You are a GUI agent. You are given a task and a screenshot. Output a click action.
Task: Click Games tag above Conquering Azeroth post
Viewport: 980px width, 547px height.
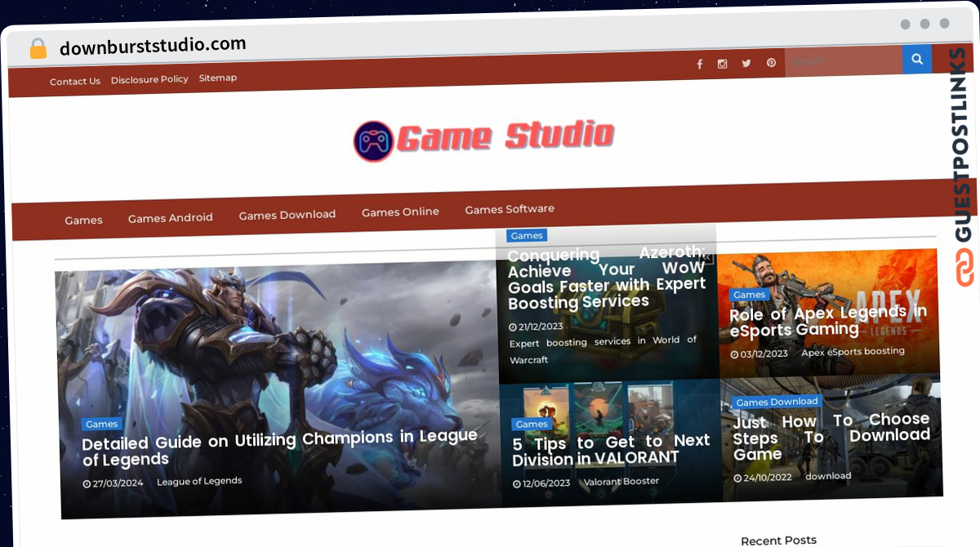[x=527, y=235]
